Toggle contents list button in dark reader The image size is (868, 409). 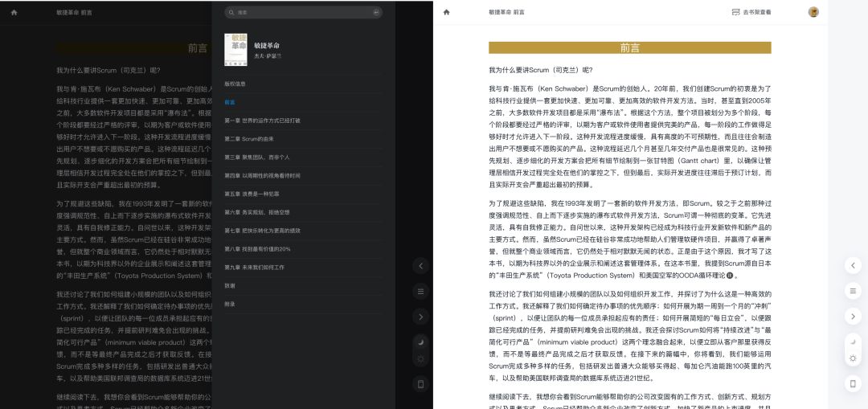point(420,291)
